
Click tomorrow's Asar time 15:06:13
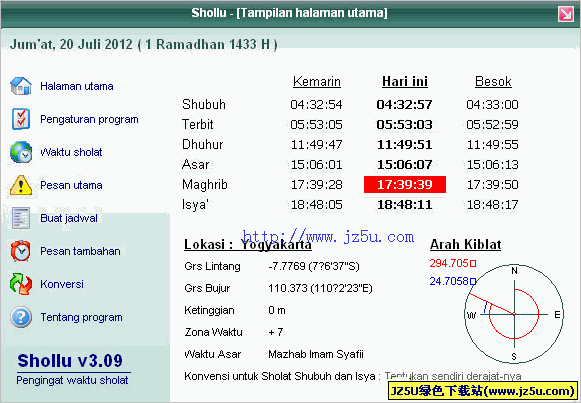point(492,164)
